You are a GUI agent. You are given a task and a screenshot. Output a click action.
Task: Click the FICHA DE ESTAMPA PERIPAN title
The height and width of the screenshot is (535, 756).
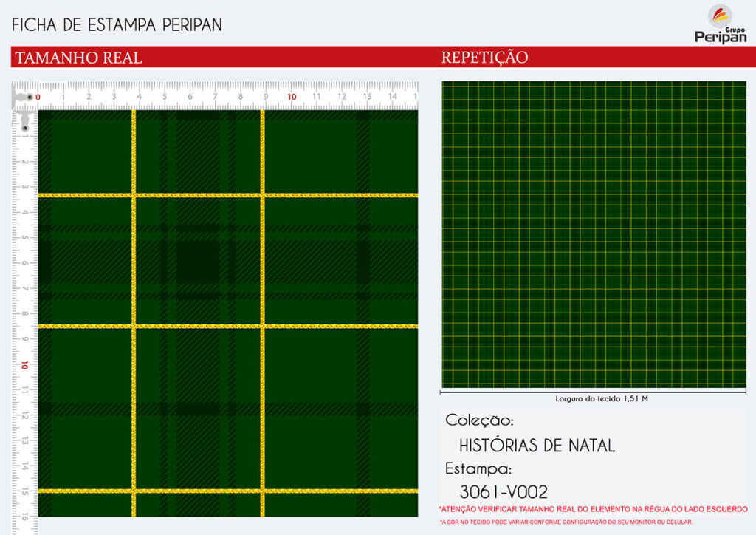coord(117,24)
